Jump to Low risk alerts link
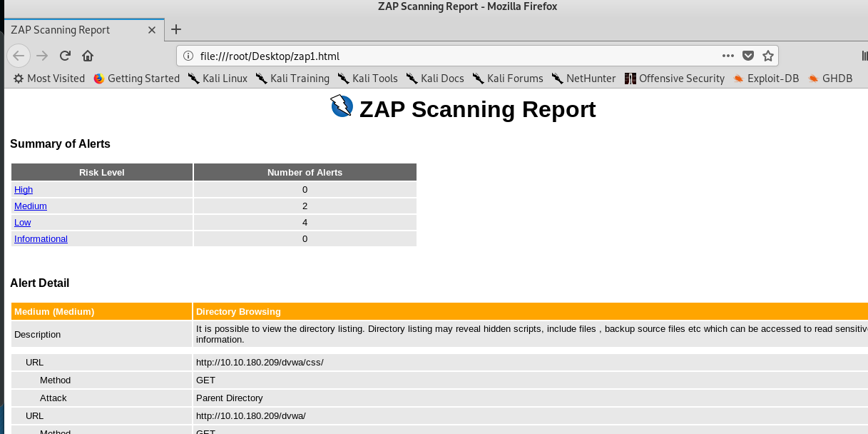868x434 pixels. click(x=23, y=223)
